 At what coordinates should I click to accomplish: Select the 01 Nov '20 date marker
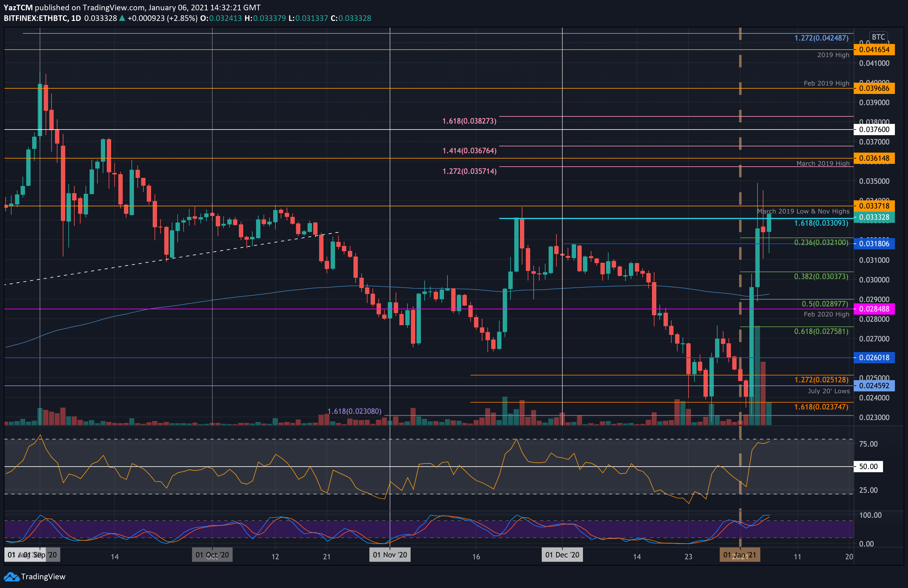390,555
